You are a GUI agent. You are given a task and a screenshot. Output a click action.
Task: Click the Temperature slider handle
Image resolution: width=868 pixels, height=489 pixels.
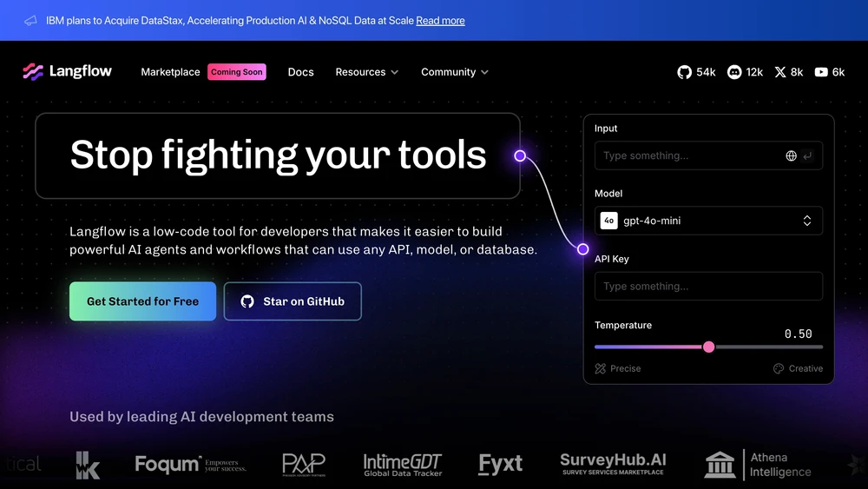click(708, 347)
